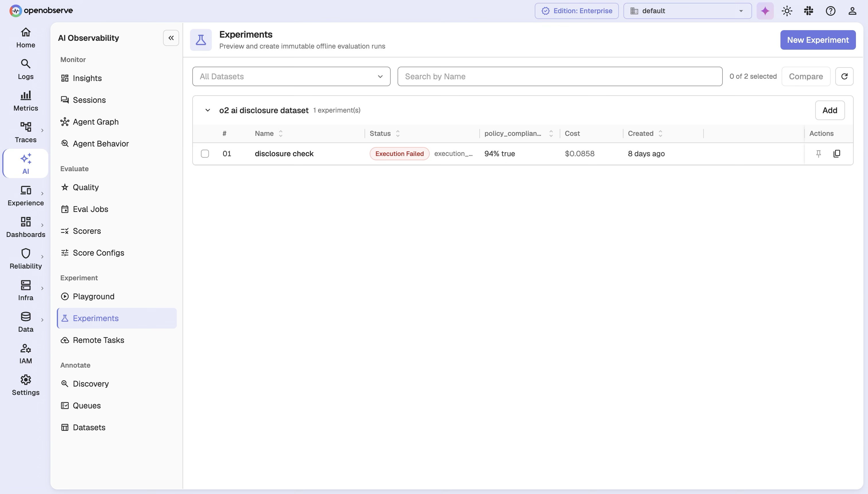Open Quality in the sidebar
Image resolution: width=868 pixels, height=494 pixels.
(x=117, y=187)
